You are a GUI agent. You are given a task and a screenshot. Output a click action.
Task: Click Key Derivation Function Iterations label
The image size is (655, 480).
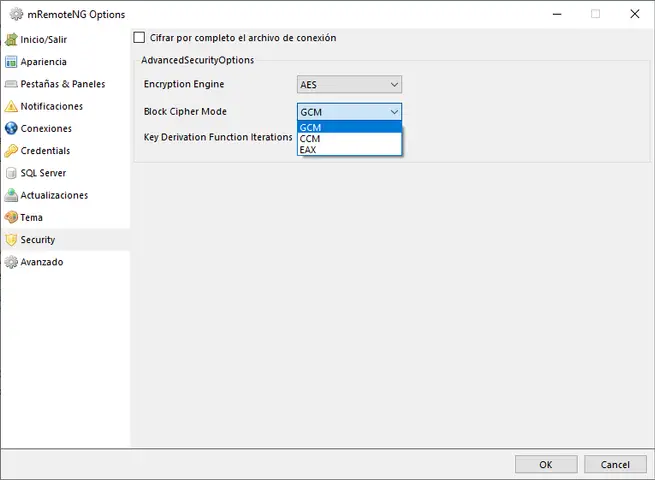coord(218,137)
